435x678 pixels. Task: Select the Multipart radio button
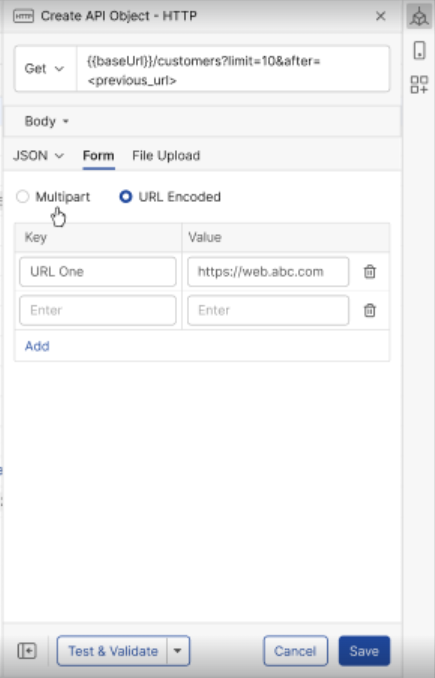pos(22,197)
